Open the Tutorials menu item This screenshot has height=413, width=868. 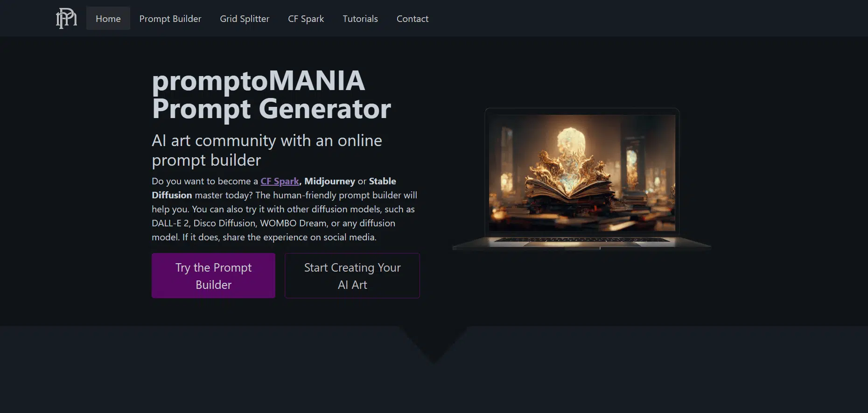pyautogui.click(x=360, y=19)
